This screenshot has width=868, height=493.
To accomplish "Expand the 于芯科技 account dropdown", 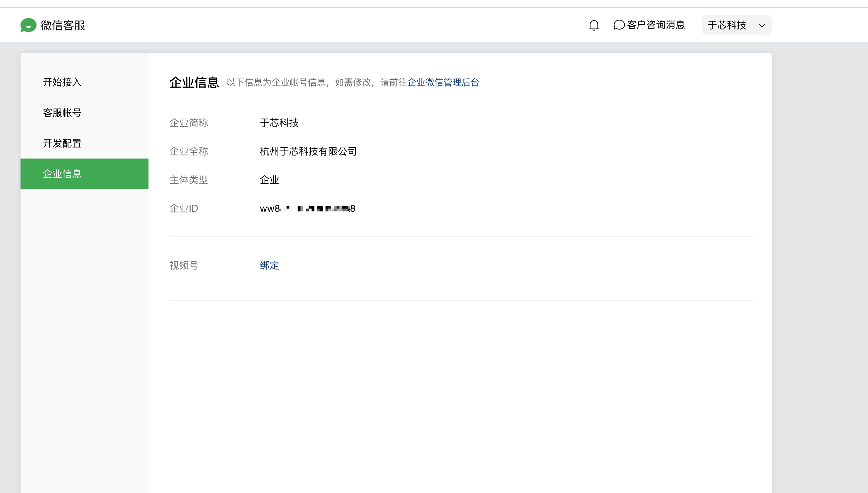I will (736, 25).
